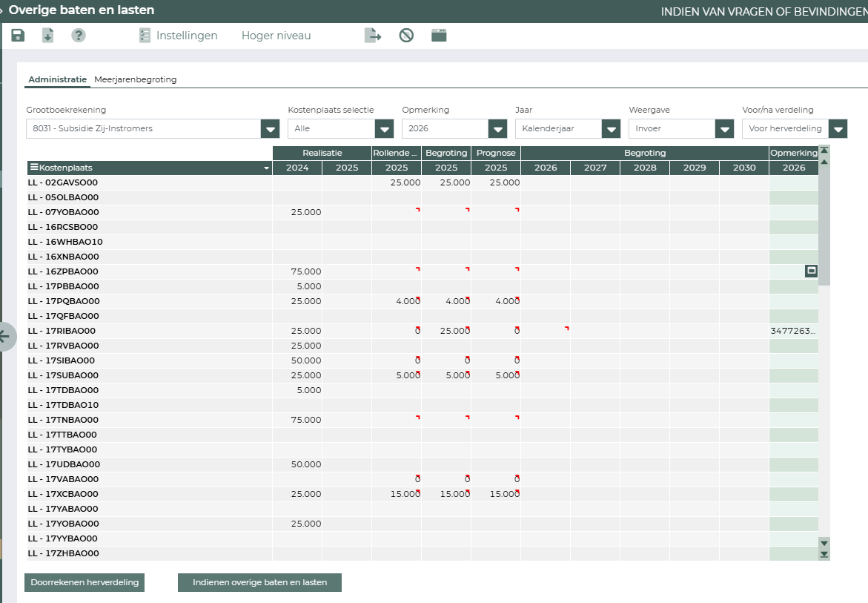
Task: Open the Opmerking year dropdown showing 2026
Action: coord(497,128)
